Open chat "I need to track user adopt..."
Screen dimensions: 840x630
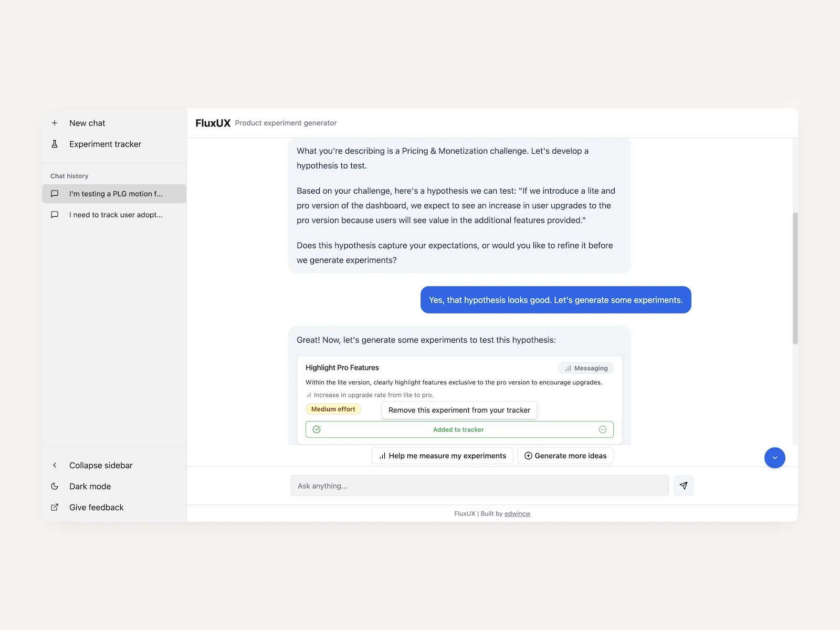(114, 215)
